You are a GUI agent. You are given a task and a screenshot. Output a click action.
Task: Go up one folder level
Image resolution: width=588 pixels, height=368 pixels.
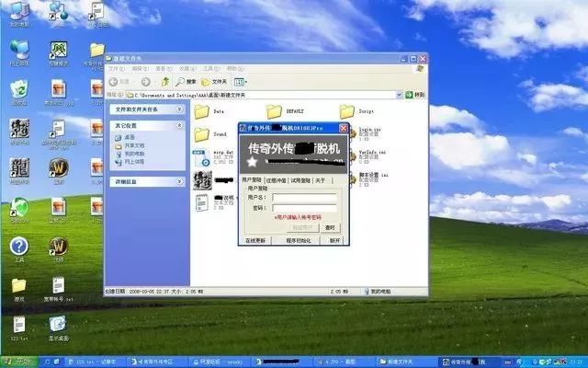[x=165, y=82]
